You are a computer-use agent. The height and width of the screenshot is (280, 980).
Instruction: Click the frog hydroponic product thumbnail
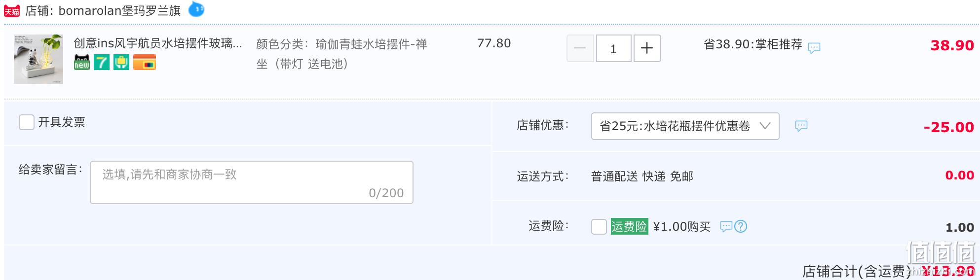coord(38,59)
